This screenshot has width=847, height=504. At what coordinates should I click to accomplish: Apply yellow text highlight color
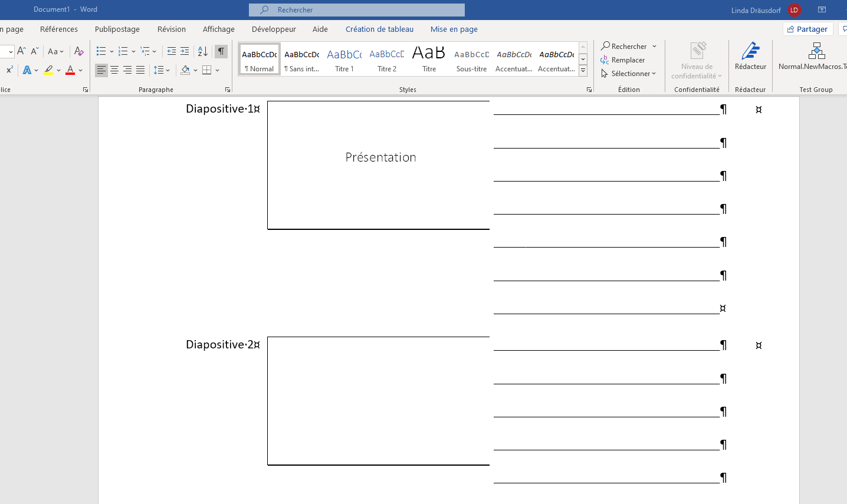(x=48, y=70)
